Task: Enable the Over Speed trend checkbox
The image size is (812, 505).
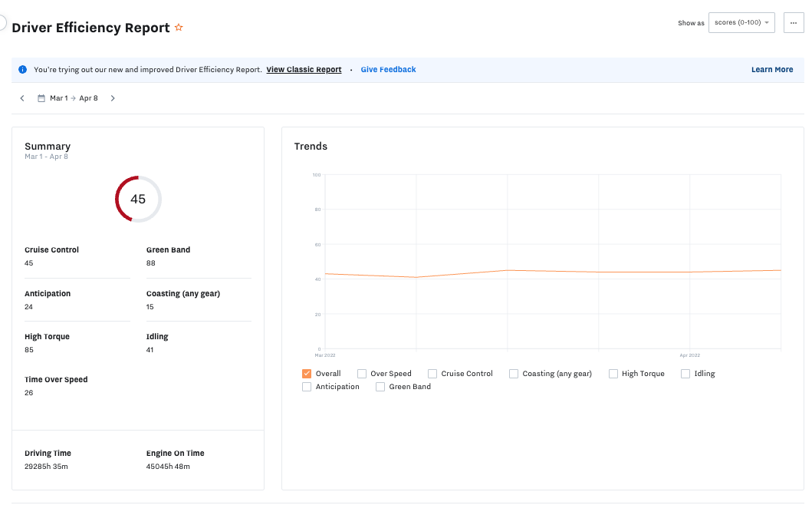Action: (x=362, y=373)
